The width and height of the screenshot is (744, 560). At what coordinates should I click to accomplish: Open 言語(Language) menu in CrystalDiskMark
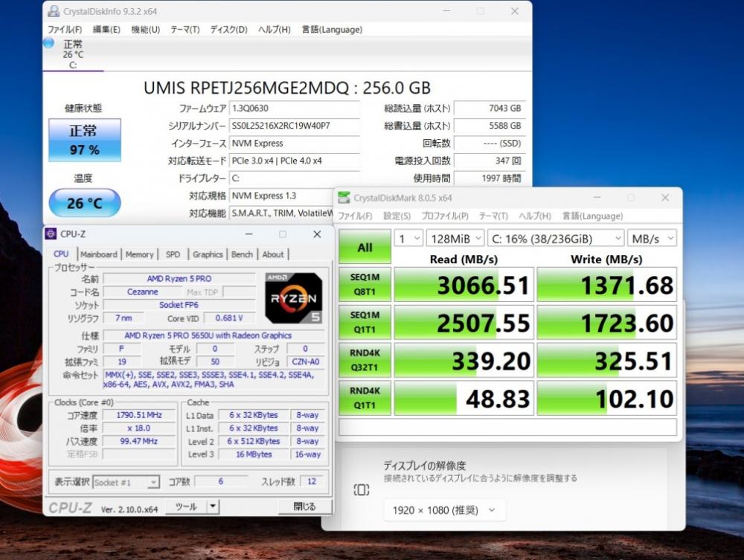[593, 216]
